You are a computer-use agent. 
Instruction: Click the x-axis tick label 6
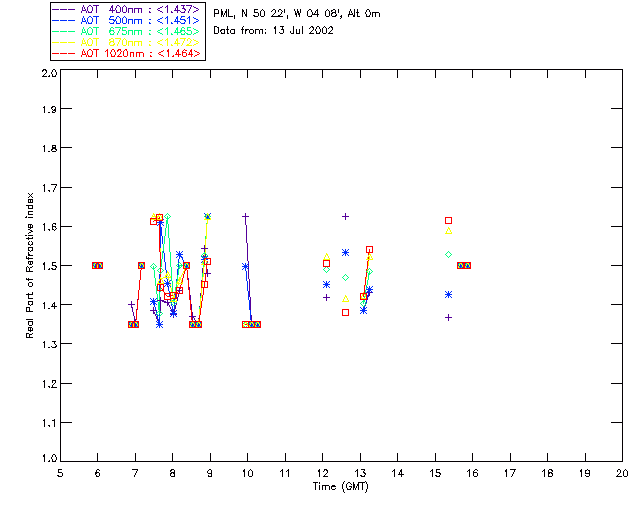click(98, 474)
